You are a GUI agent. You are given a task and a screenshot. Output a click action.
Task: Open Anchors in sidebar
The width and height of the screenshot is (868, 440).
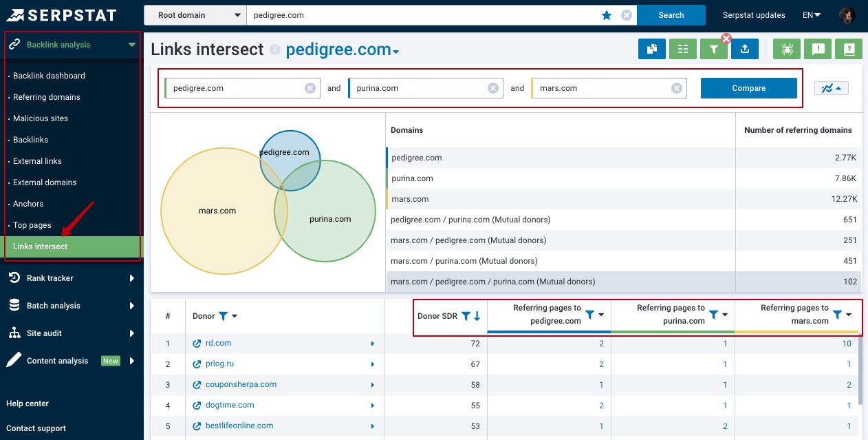click(28, 204)
